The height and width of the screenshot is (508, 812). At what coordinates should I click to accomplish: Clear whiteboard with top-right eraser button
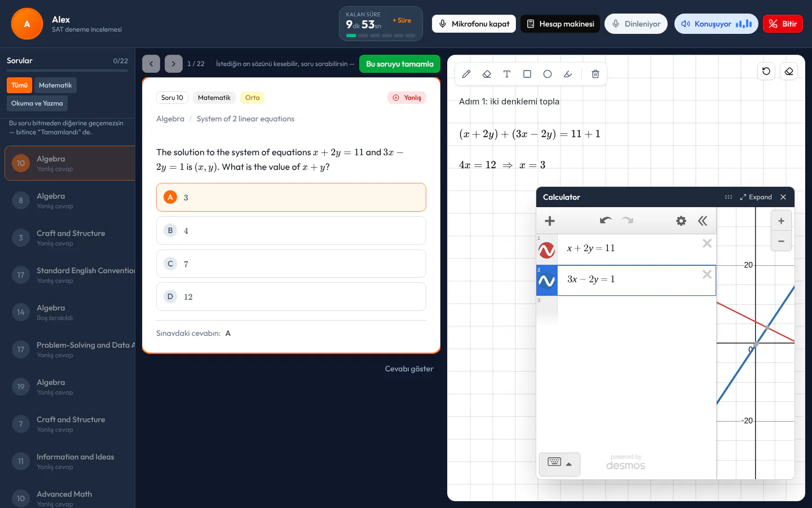click(789, 71)
